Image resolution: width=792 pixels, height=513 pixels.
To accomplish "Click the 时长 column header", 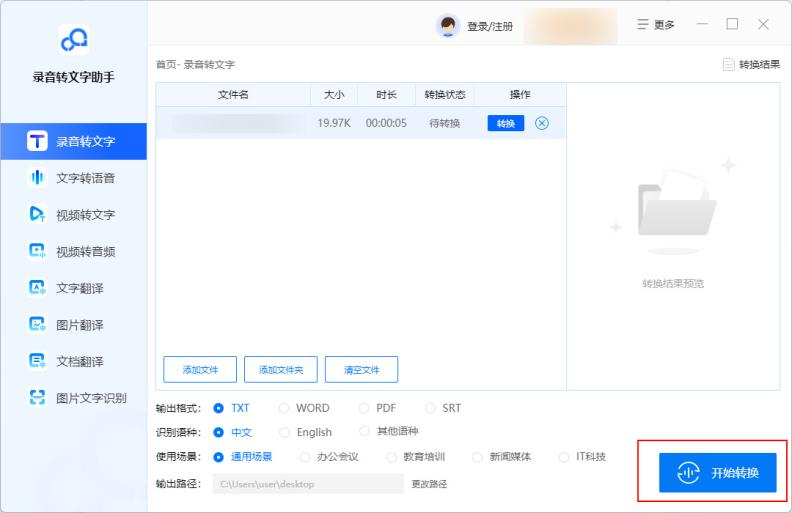I will [x=386, y=94].
